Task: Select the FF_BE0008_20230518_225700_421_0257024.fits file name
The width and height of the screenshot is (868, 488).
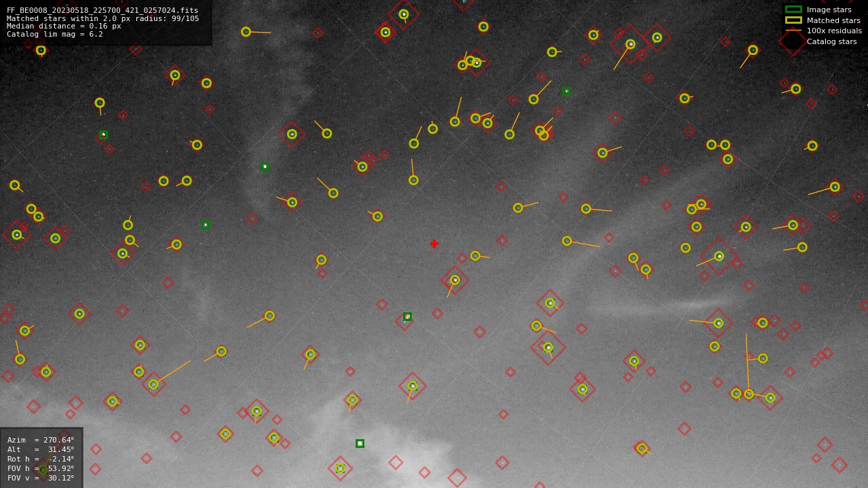Action: (102, 11)
